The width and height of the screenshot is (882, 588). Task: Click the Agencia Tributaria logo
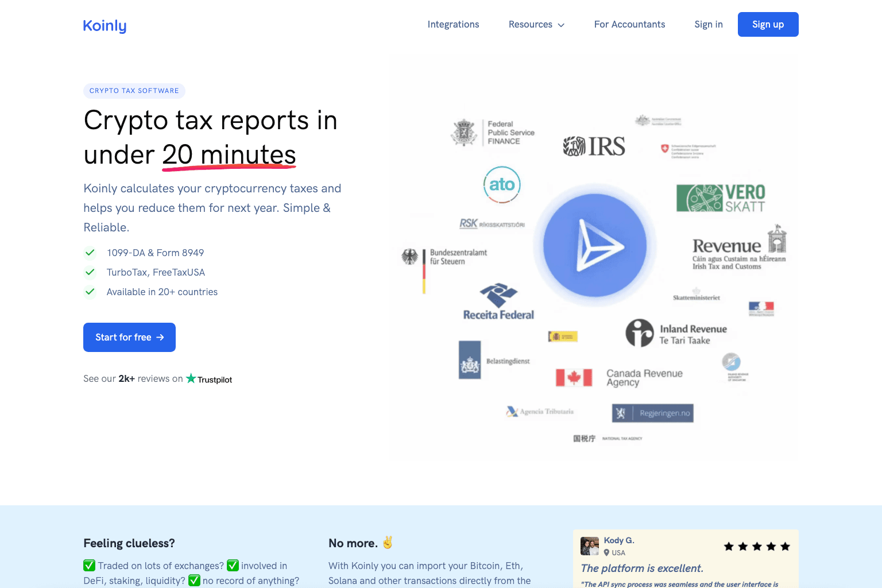click(x=540, y=412)
